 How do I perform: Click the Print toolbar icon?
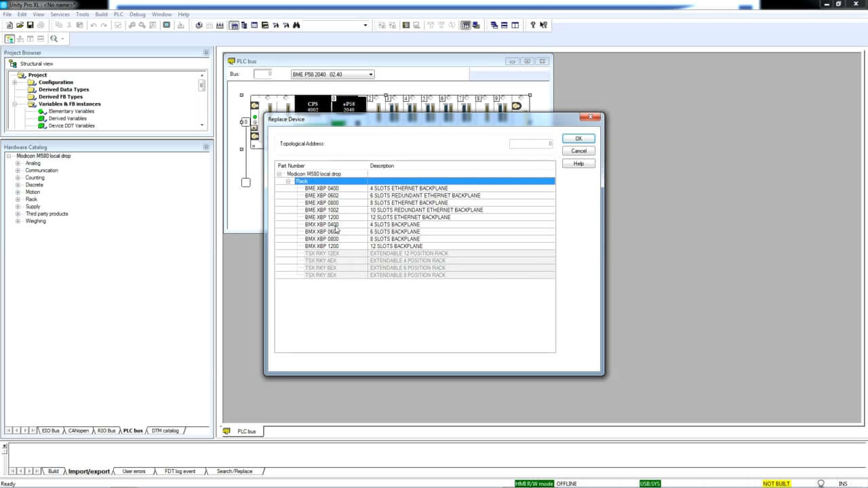(x=41, y=25)
